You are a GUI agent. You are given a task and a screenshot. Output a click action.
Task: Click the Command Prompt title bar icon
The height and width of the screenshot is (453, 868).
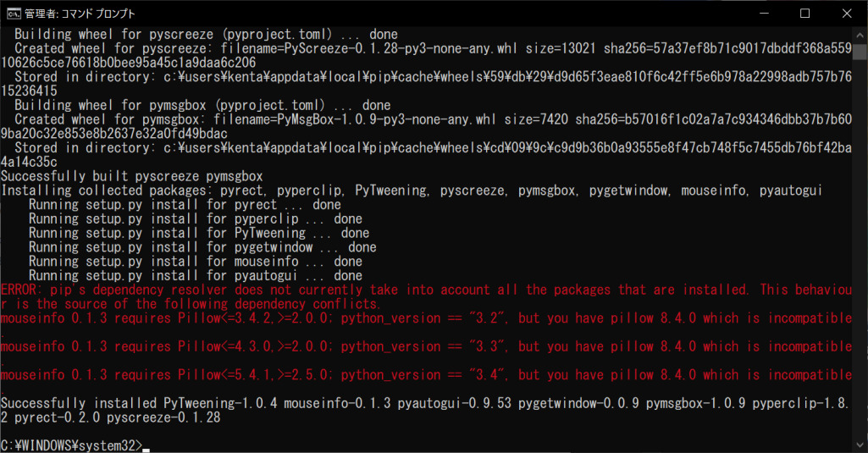14,14
